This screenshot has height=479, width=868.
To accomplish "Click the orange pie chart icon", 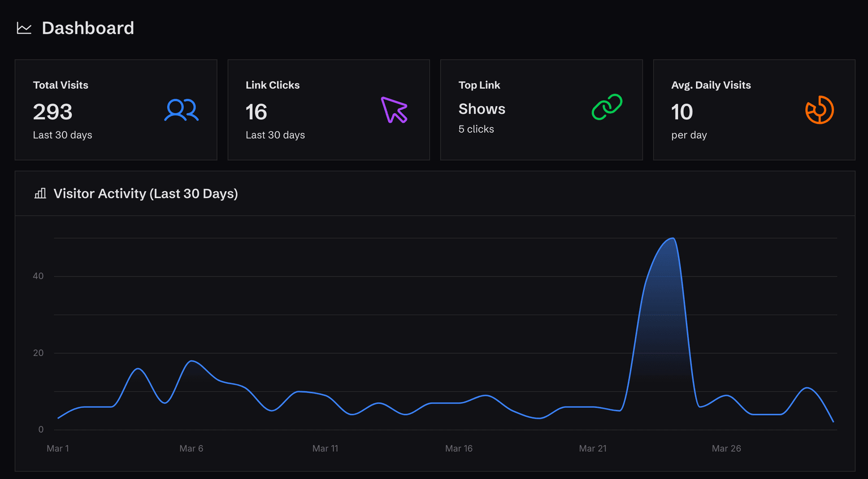I will [819, 110].
